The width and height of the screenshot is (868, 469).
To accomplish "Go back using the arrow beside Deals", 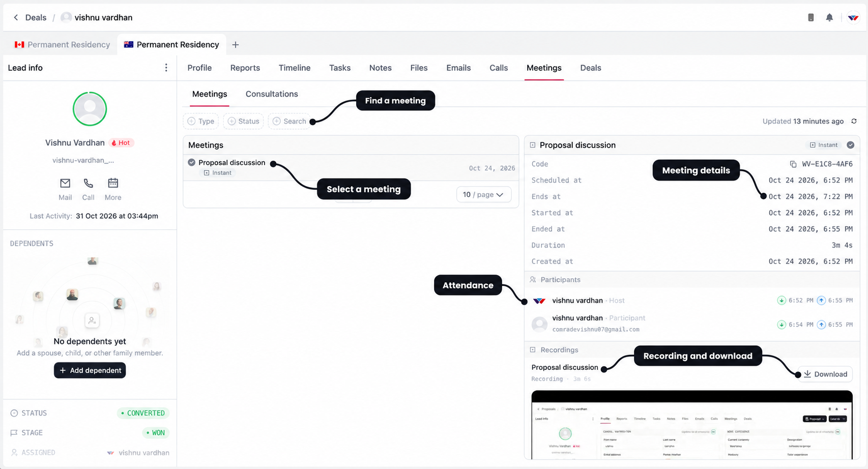I will tap(16, 17).
